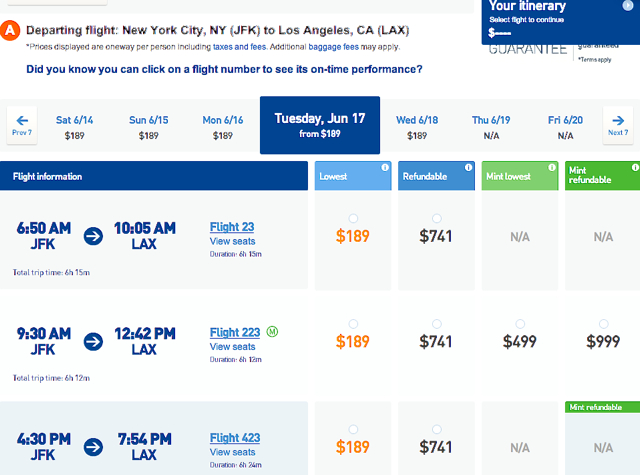Screen dimensions: 640x475
Task: Switch to Wed 6/18 date tab
Action: (x=417, y=127)
